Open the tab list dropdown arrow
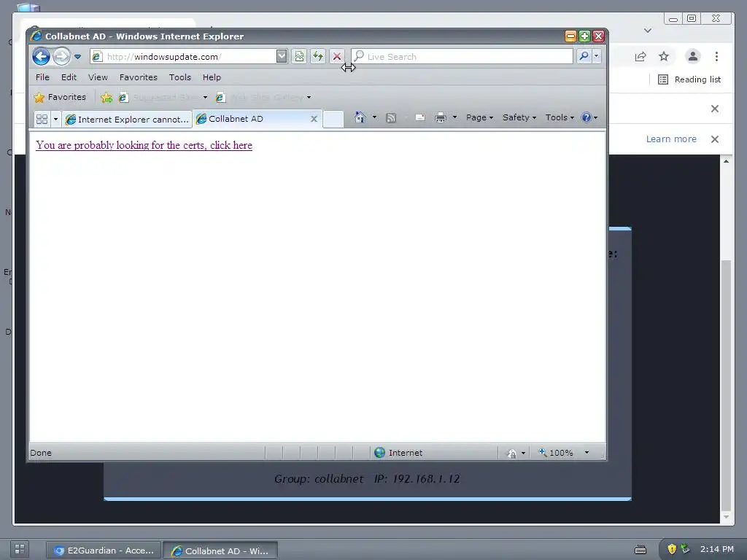 55,119
